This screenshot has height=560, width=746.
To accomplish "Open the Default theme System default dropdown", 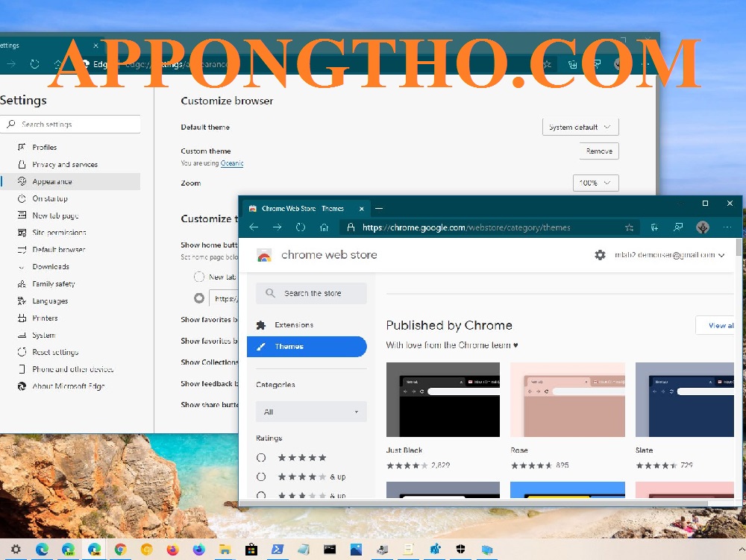I will [580, 127].
